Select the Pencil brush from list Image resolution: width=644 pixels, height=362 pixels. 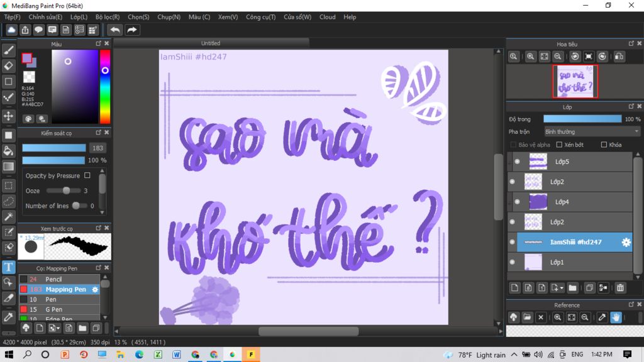[x=53, y=279]
